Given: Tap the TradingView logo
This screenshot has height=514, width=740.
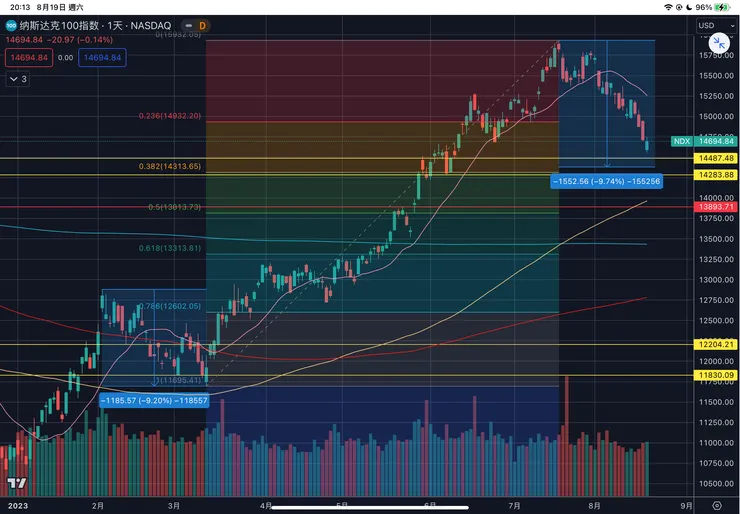Looking at the screenshot, I should (x=17, y=483).
